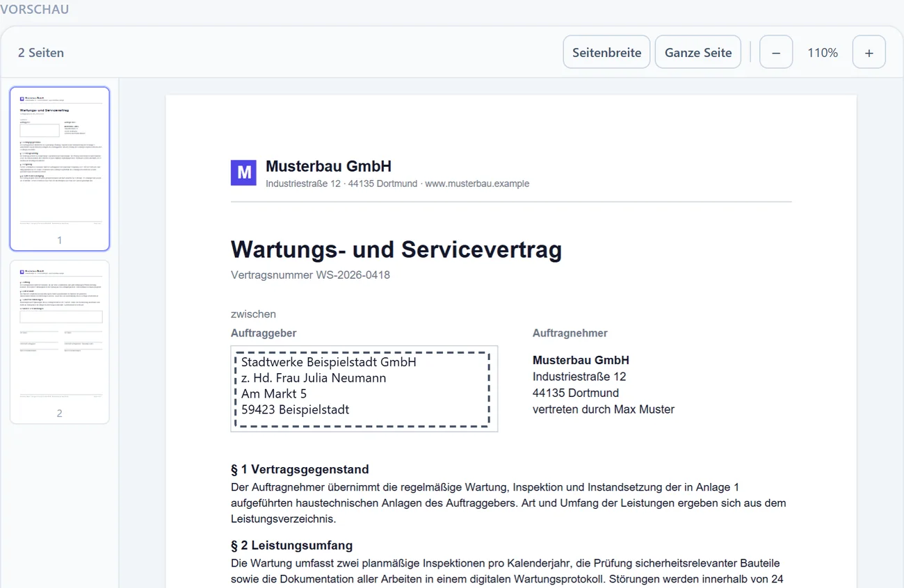Click the 'Vertragsnummer WS-2026-0418' line
This screenshot has height=588, width=904.
(310, 275)
